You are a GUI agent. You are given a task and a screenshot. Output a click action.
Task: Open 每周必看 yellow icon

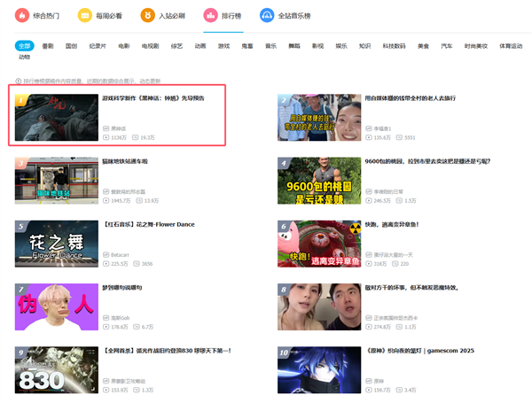[x=85, y=16]
